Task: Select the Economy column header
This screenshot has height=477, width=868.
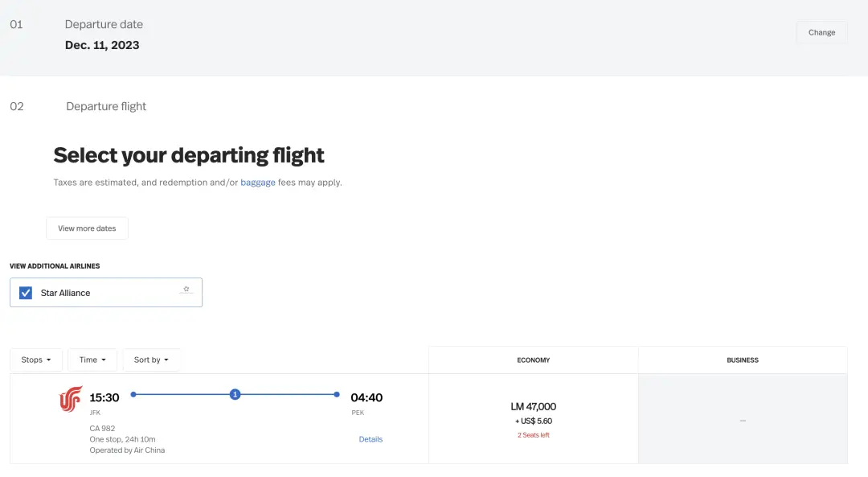Action: coord(534,360)
